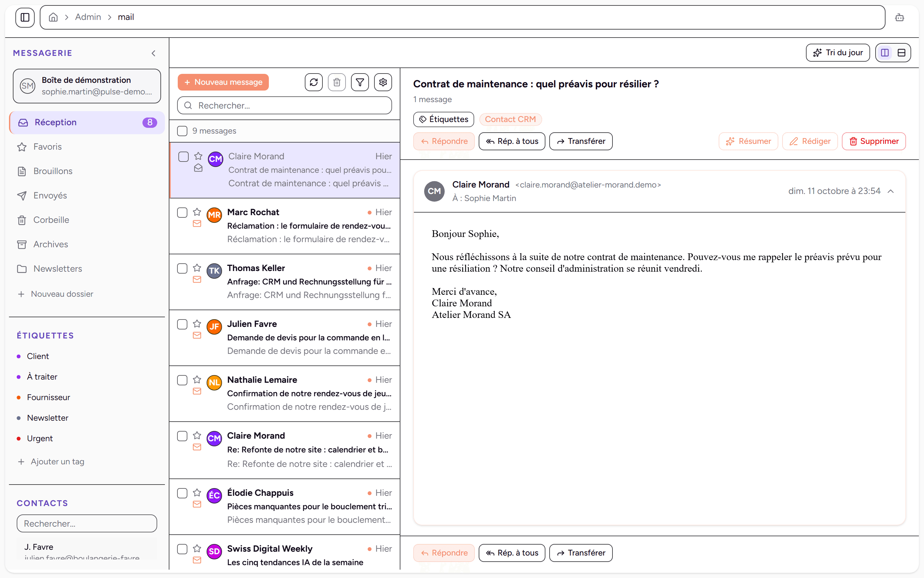Open the Envoyés folder
This screenshot has width=924, height=578.
coord(87,196)
